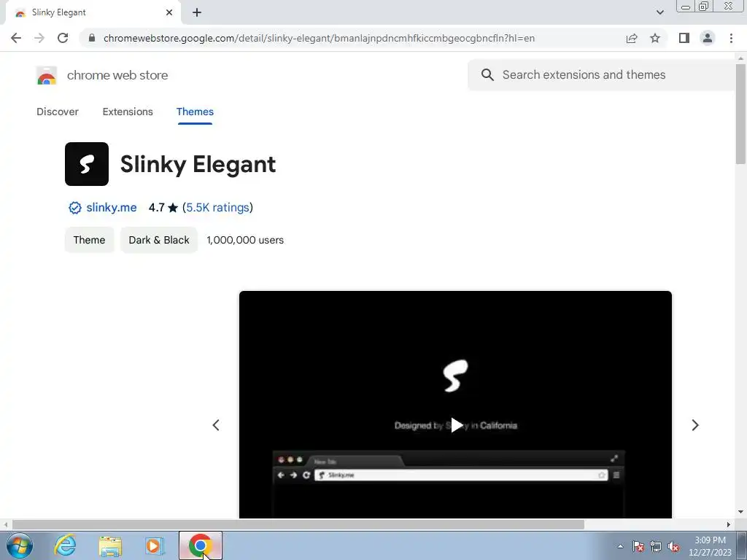Click the padlock site info icon

(x=92, y=38)
